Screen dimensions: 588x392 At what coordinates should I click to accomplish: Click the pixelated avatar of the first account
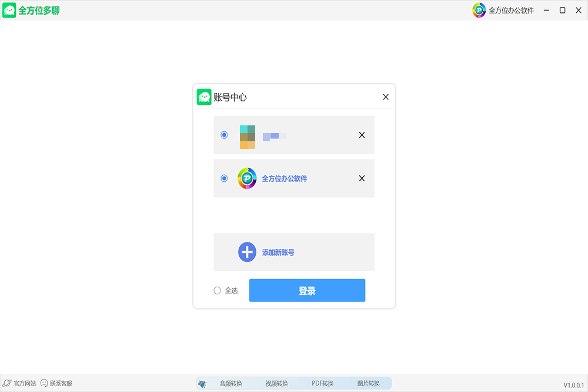(247, 137)
